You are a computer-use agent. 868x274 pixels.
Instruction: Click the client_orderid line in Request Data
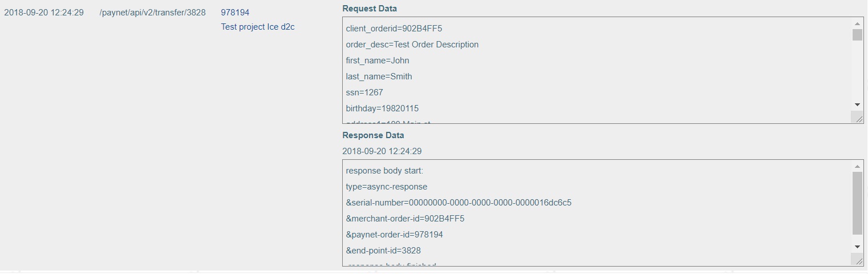tap(394, 29)
